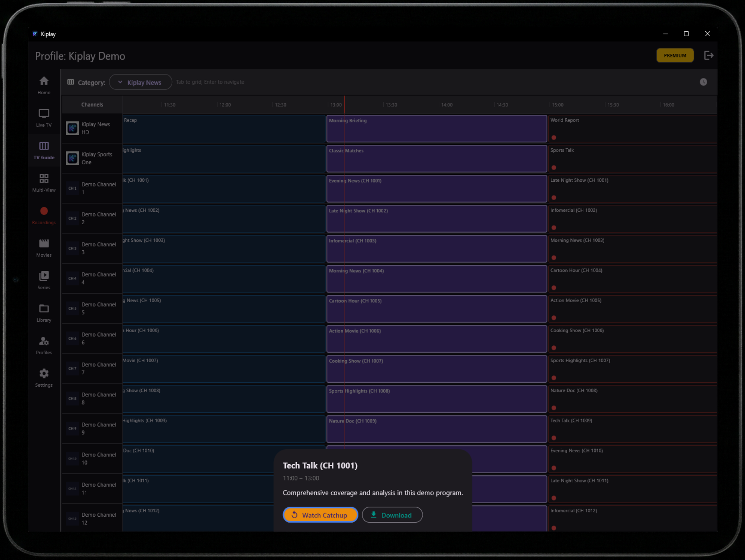Toggle record dot on World Report

click(554, 138)
